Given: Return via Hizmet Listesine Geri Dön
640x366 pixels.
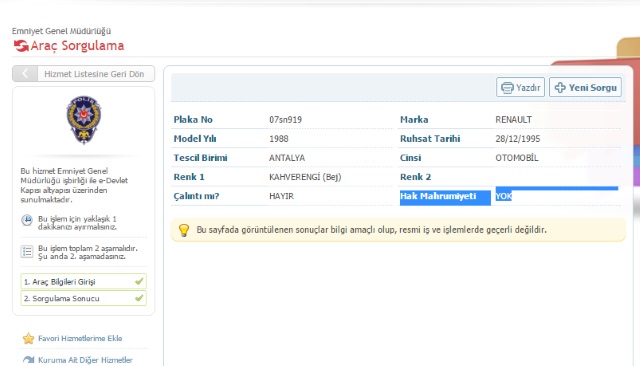Looking at the screenshot, I should [x=84, y=73].
